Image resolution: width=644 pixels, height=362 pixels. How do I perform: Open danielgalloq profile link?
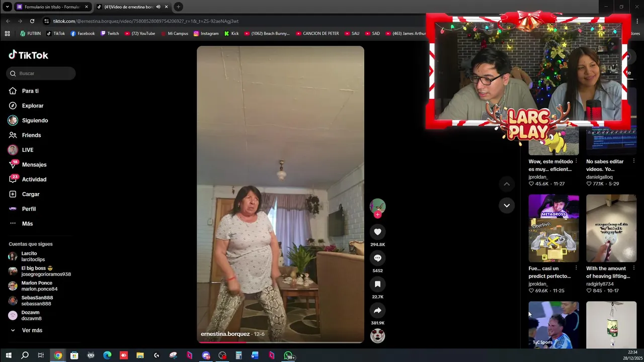click(x=599, y=177)
